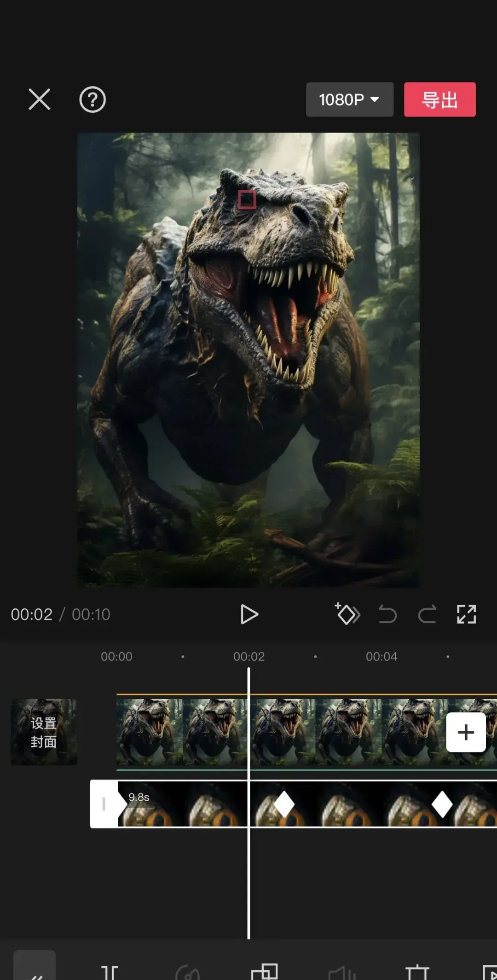This screenshot has height=980, width=497.
Task: Add a new clip with the plus button
Action: (466, 732)
